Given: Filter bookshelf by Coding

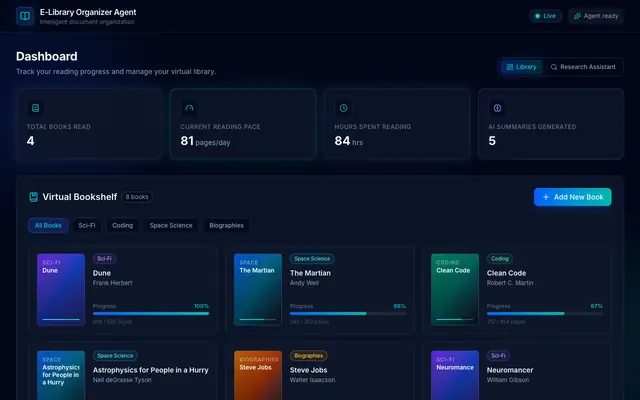Looking at the screenshot, I should point(122,225).
